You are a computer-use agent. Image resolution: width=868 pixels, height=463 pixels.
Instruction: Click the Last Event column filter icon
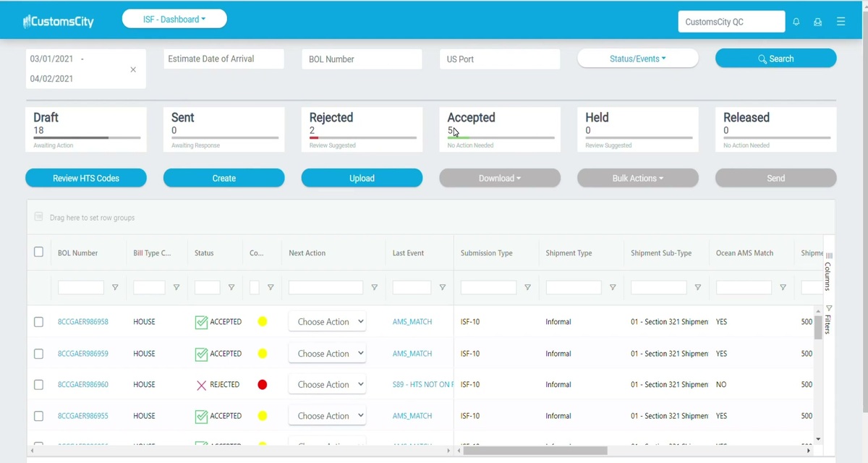click(443, 287)
